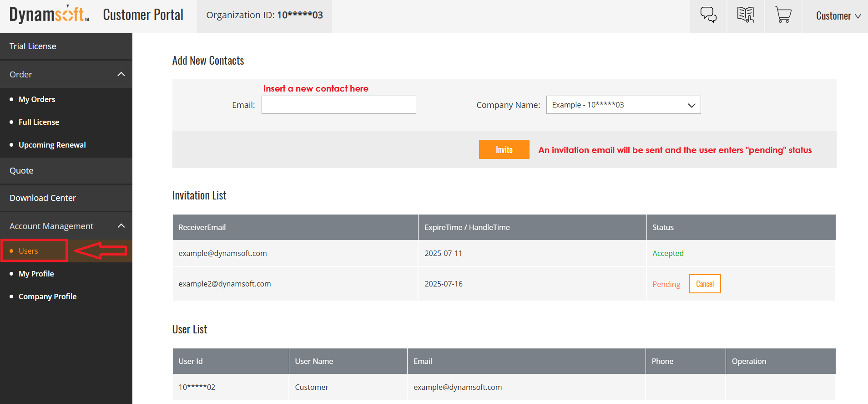868x404 pixels.
Task: Open the documentation book icon
Action: pyautogui.click(x=746, y=15)
